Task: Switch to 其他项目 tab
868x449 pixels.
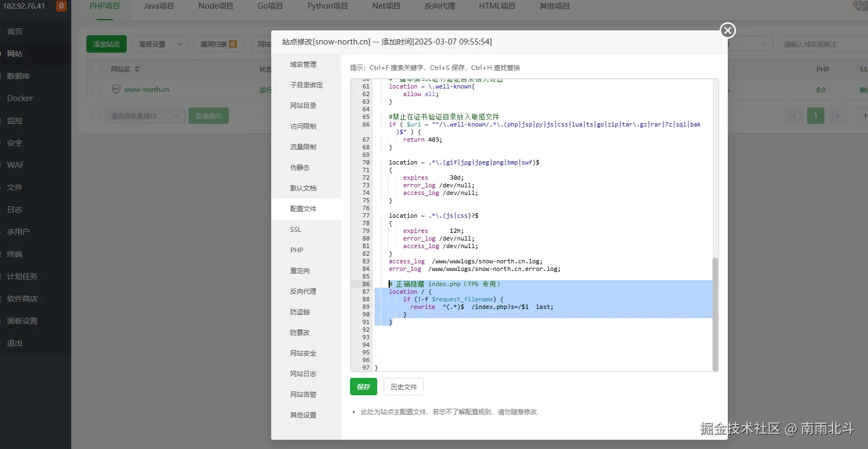Action: pyautogui.click(x=554, y=6)
